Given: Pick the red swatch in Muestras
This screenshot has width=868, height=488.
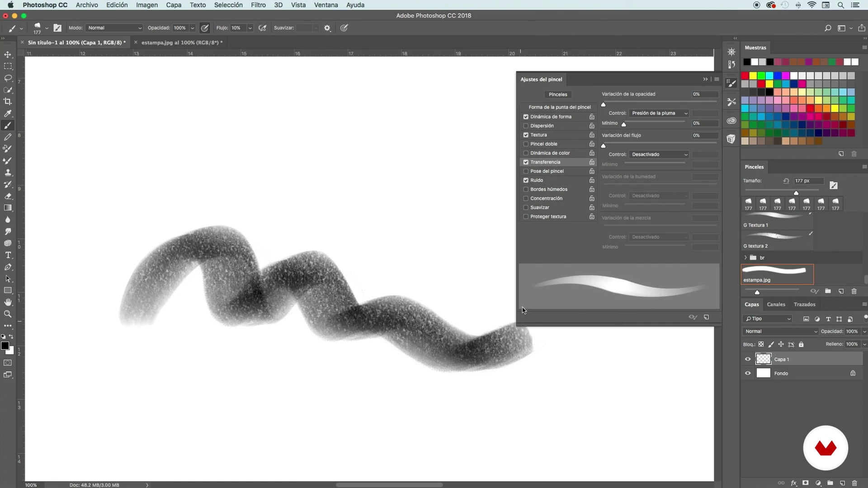Looking at the screenshot, I should point(745,76).
